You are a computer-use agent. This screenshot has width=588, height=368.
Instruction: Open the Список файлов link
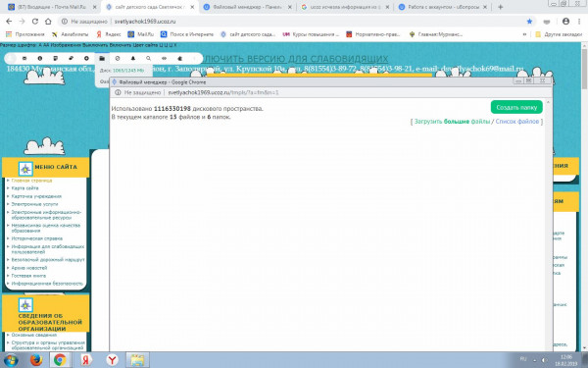(517, 122)
